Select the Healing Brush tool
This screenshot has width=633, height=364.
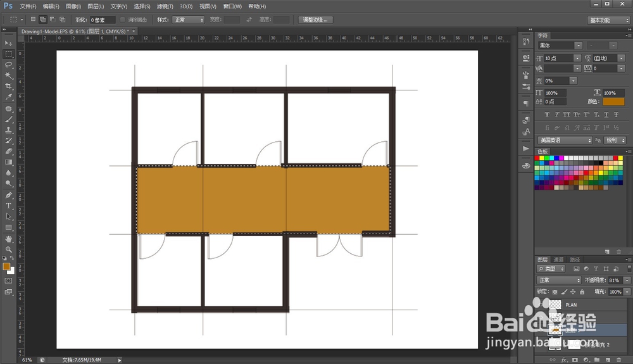[x=8, y=108]
